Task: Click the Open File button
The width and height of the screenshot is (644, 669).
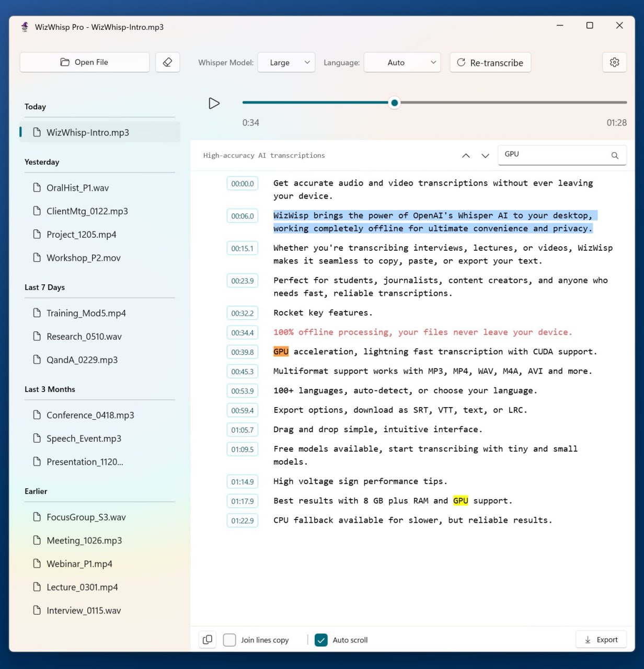Action: click(x=84, y=62)
